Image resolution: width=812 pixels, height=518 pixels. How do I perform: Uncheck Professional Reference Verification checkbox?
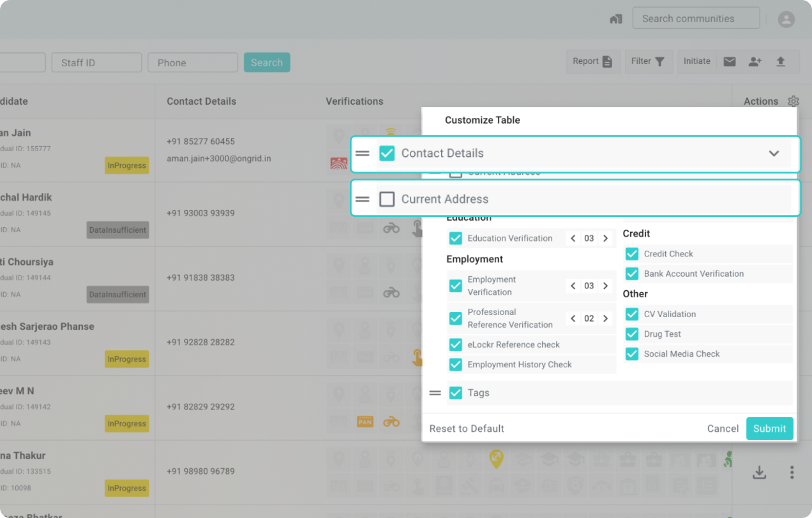pyautogui.click(x=455, y=318)
